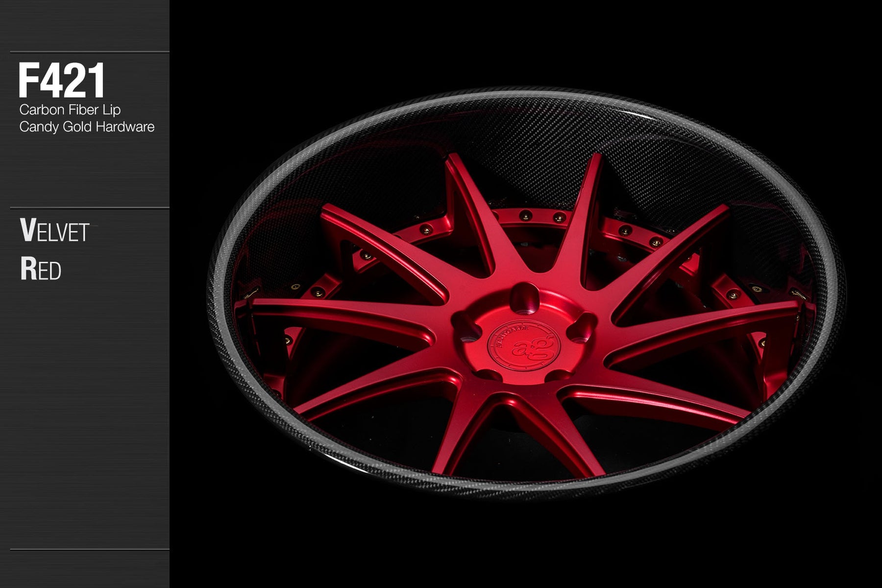Viewport: 882px width, 588px height.
Task: Click the divider line above F421
Action: [89, 52]
